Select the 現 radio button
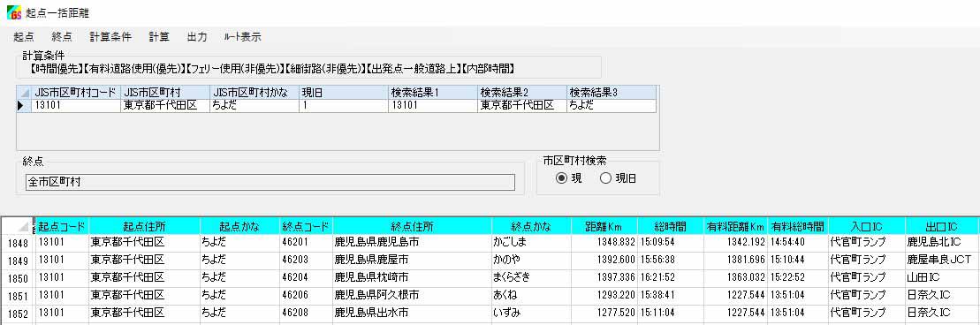The height and width of the screenshot is (325, 980). tap(561, 178)
